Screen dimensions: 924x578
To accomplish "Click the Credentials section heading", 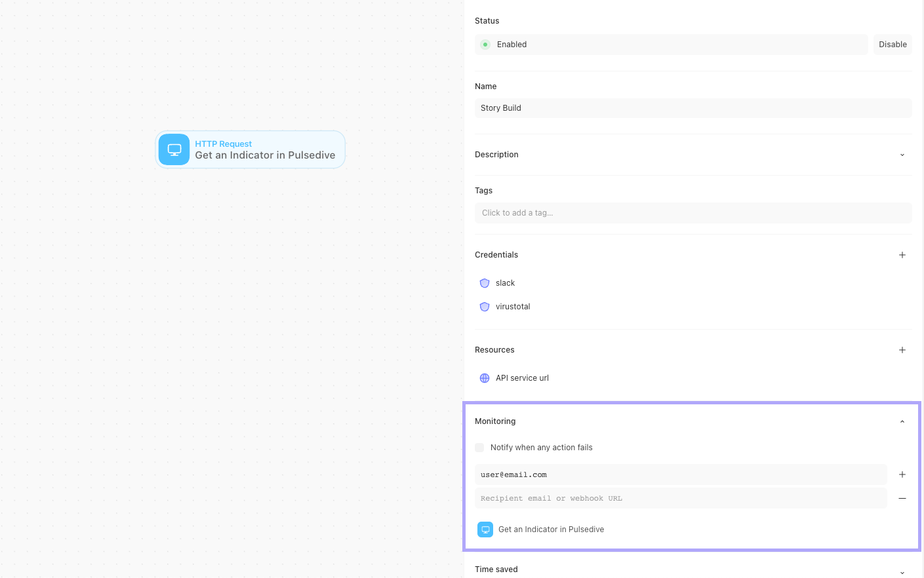I will pyautogui.click(x=496, y=255).
